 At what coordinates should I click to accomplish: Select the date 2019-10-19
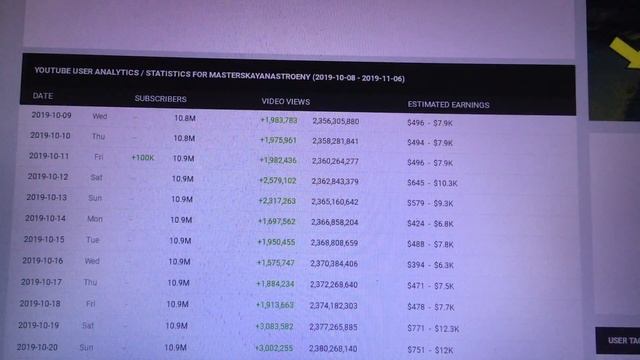pos(38,325)
